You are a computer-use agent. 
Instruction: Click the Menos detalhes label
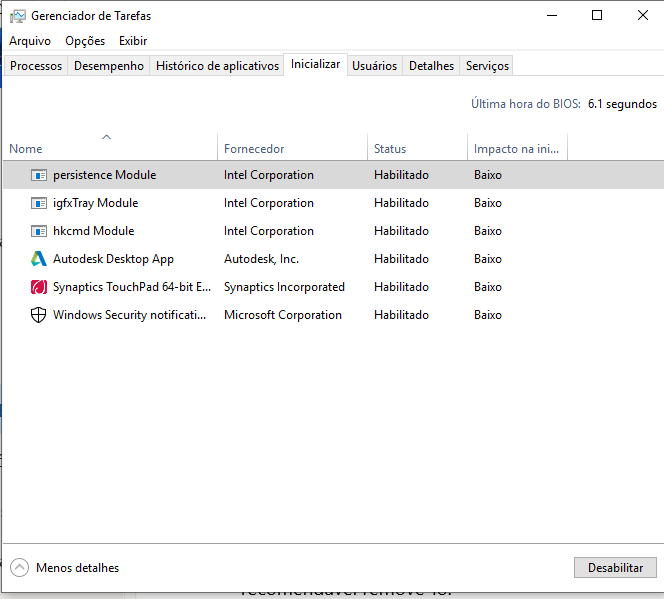(77, 568)
